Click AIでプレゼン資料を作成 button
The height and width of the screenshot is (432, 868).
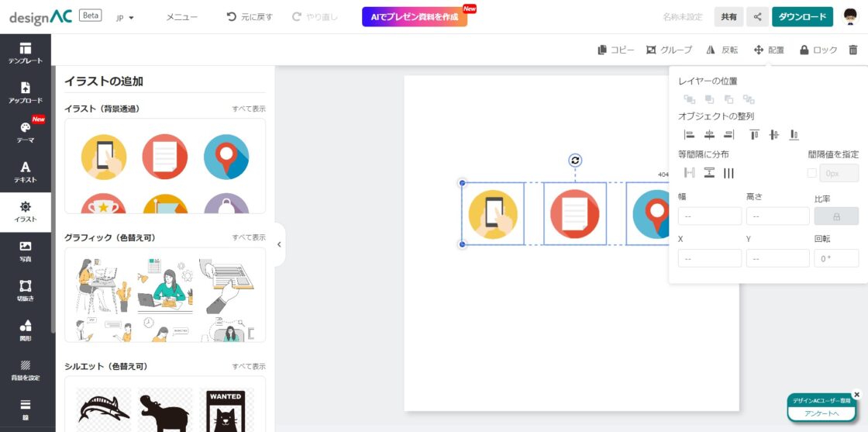414,17
